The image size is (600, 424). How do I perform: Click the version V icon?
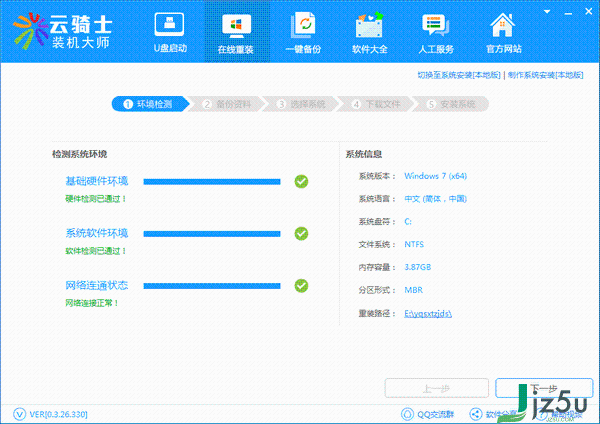(x=19, y=414)
